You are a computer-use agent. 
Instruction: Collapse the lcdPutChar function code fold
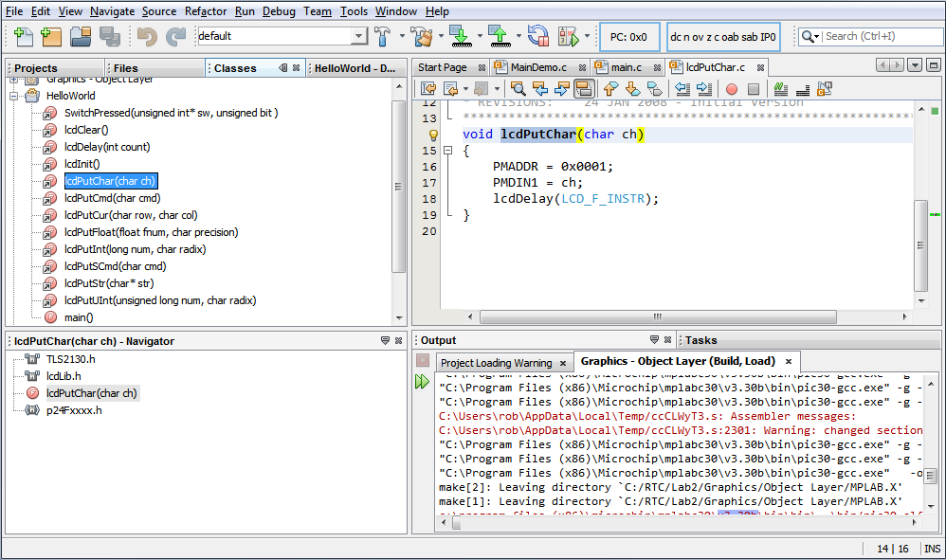(447, 151)
